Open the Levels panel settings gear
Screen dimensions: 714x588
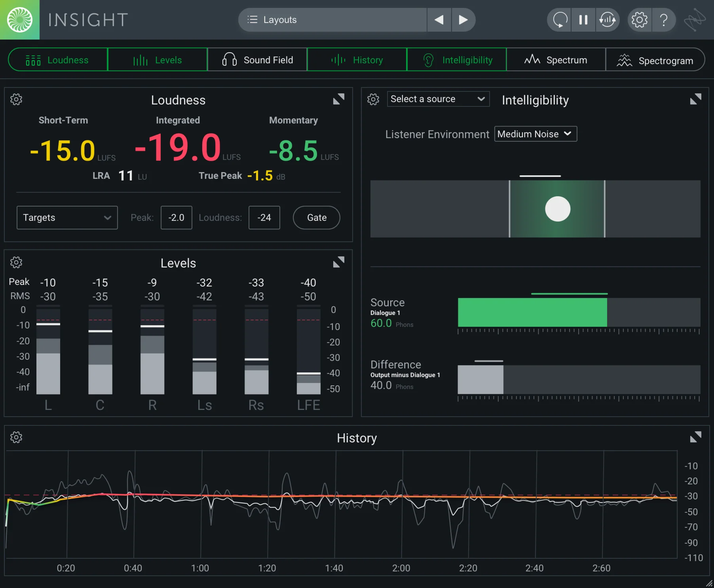16,262
